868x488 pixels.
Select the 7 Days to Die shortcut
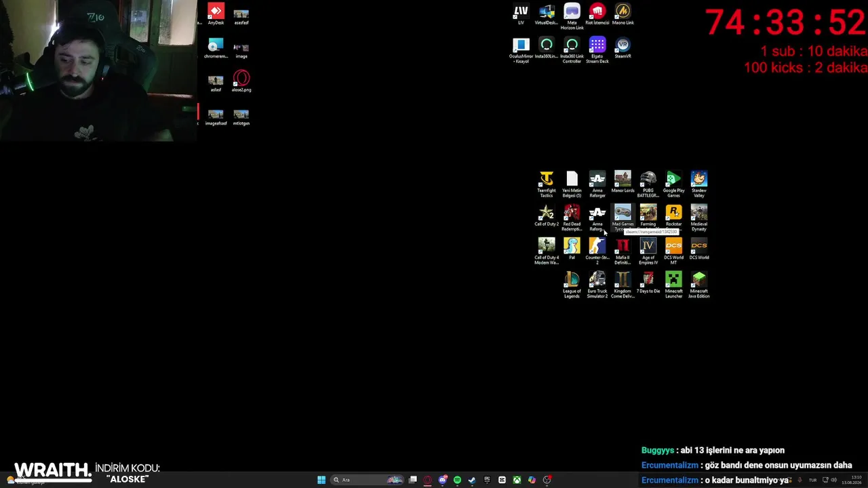pos(648,283)
